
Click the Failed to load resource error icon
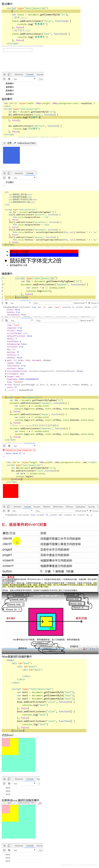pyautogui.click(x=4, y=450)
